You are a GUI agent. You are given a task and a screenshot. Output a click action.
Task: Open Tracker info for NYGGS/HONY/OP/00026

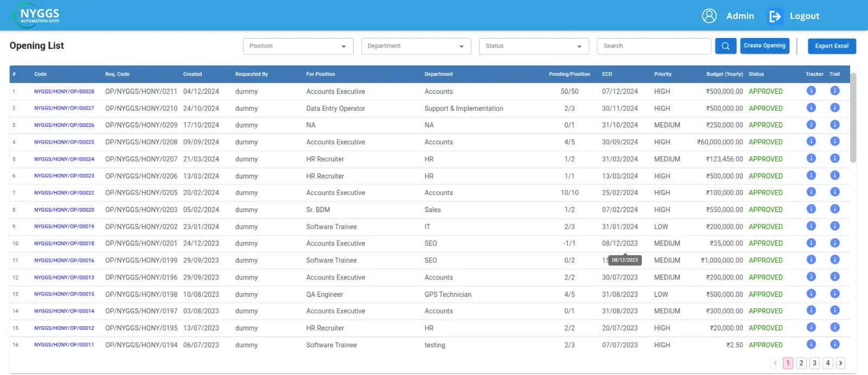(811, 124)
